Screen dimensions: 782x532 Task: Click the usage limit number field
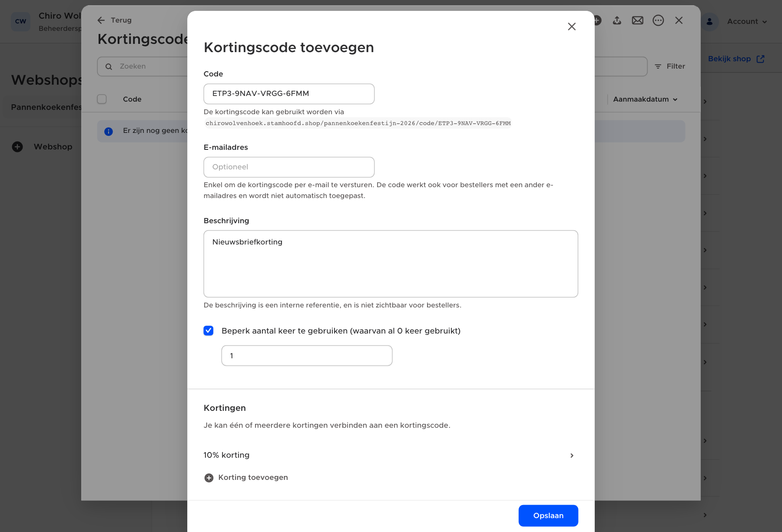307,356
